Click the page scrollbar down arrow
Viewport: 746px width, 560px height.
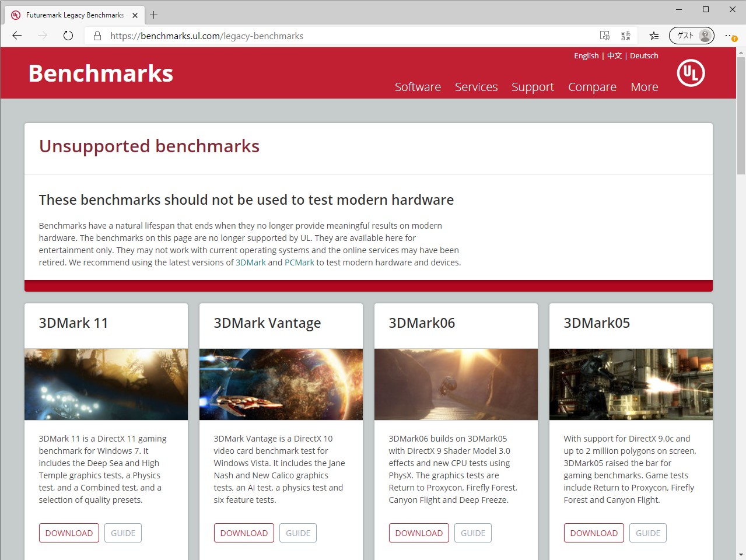[x=741, y=555]
